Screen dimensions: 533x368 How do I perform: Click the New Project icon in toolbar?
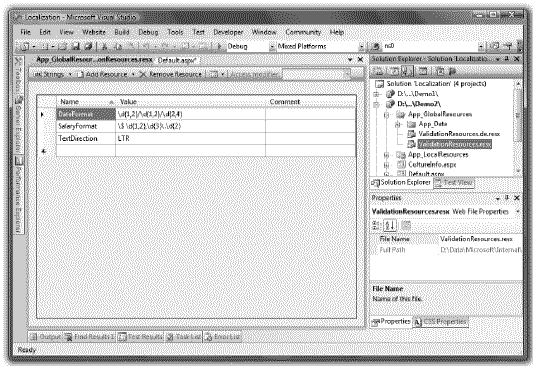click(x=25, y=46)
